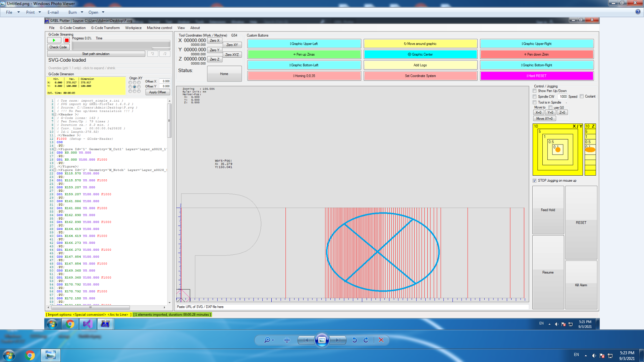Click the streaming progress bar
Viewport: 644px width, 362px height.
pos(121,44)
